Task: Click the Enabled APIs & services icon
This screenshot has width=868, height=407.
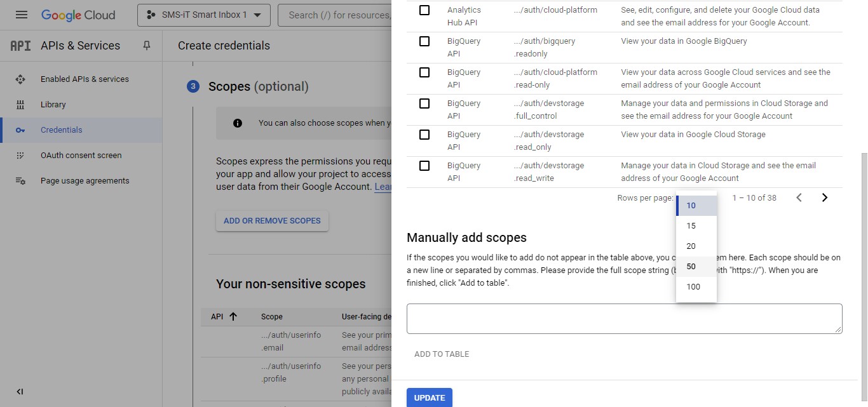Action: (20, 79)
